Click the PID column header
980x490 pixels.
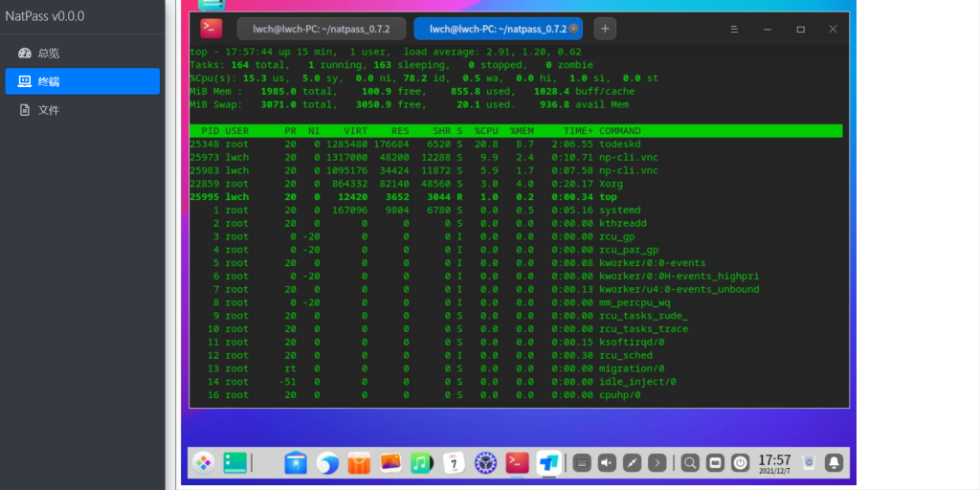pyautogui.click(x=210, y=131)
